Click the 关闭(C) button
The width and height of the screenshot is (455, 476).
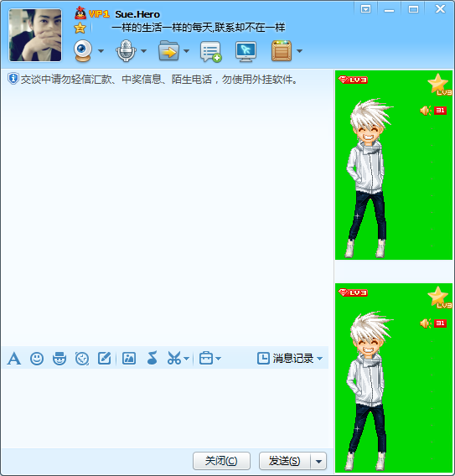click(221, 461)
